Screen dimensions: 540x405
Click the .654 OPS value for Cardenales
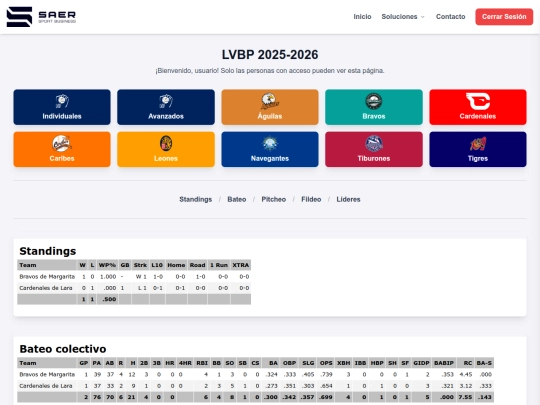326,386
